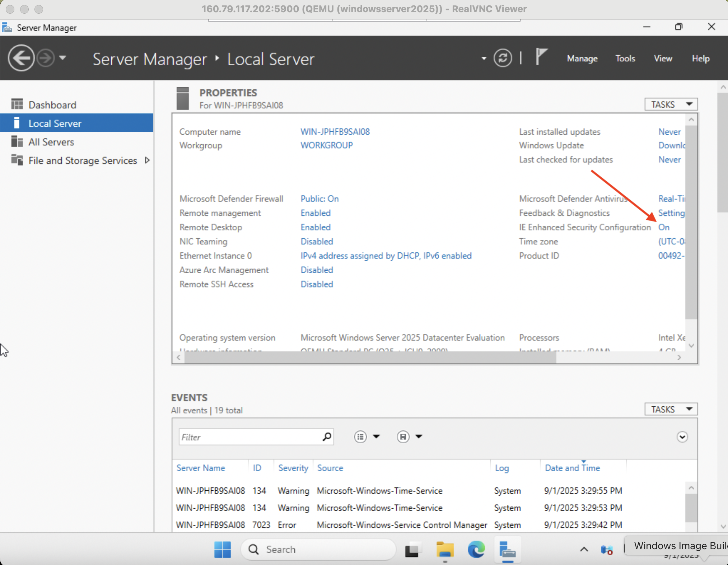Image resolution: width=728 pixels, height=565 pixels.
Task: Click the events search magnifier icon
Action: click(327, 437)
